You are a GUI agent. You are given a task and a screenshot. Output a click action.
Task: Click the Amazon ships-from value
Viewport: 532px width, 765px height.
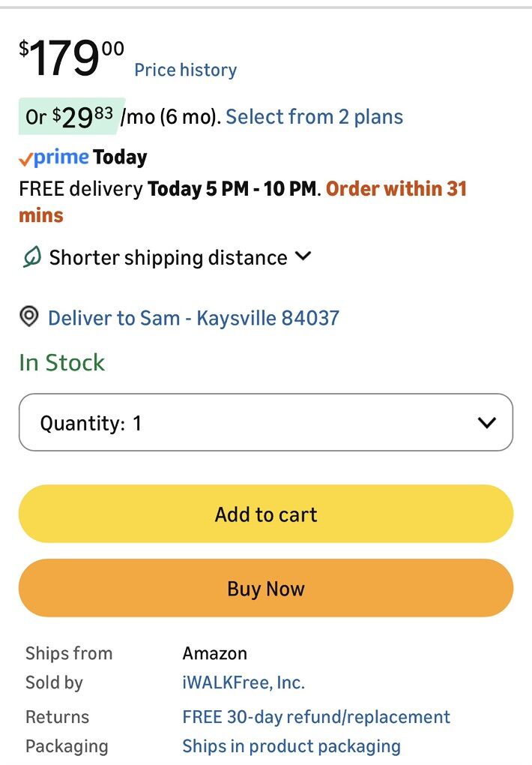click(214, 653)
